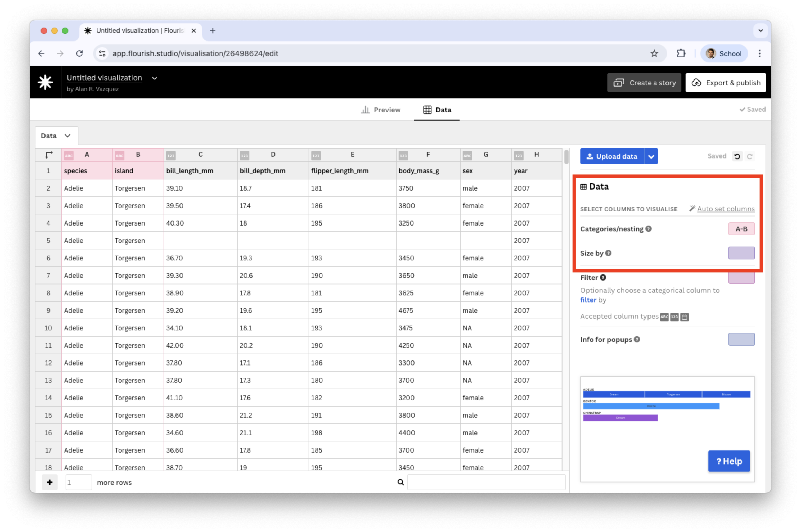Click the help icon beside Size by
Viewport: 801px width, 532px height.
(608, 253)
